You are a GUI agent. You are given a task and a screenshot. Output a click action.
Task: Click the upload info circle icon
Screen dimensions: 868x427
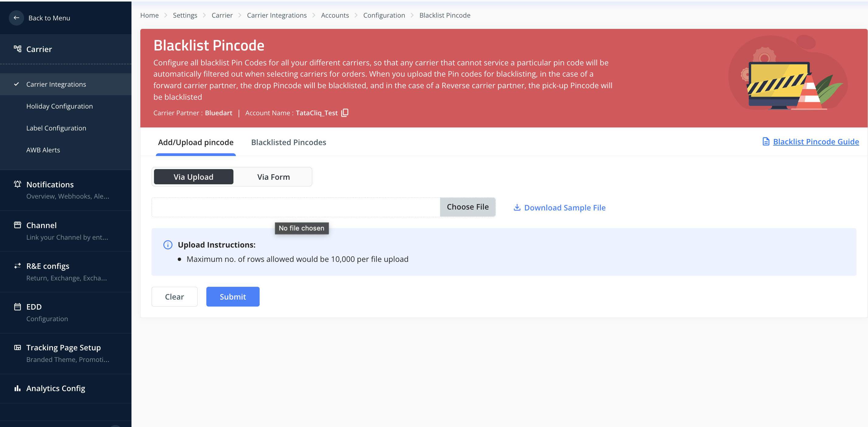pos(168,245)
